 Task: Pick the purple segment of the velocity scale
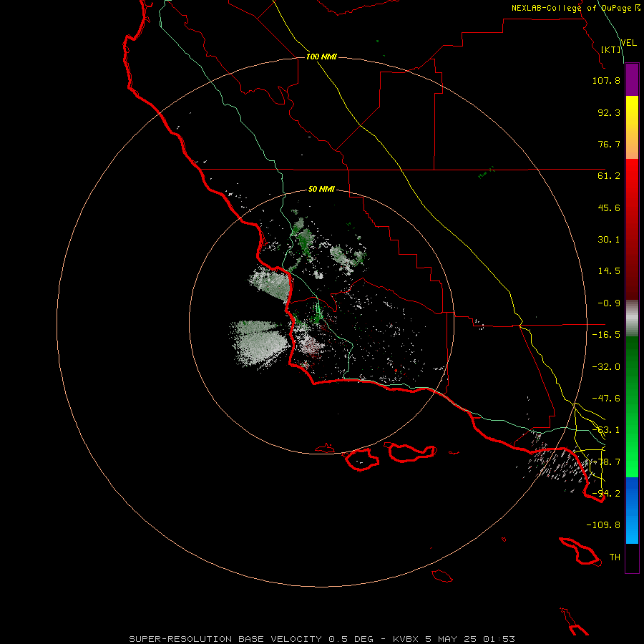coord(632,79)
